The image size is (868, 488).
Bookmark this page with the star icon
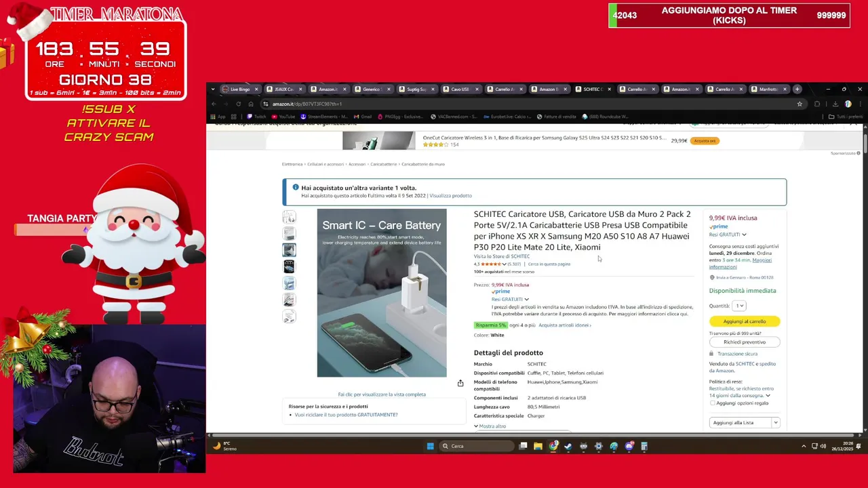800,104
